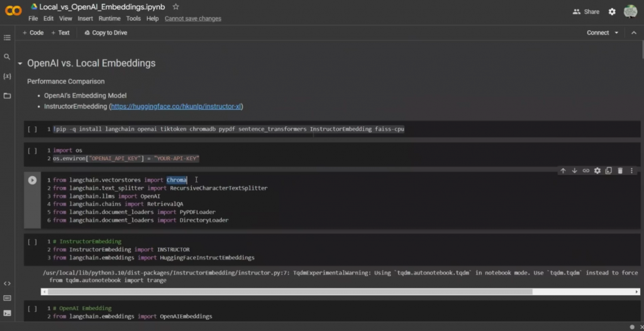
Task: Run the Chroma imports cell
Action: click(x=32, y=180)
